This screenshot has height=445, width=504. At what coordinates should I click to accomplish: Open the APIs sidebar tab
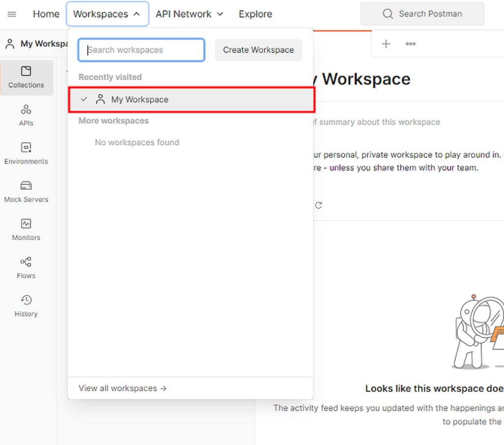pyautogui.click(x=26, y=116)
